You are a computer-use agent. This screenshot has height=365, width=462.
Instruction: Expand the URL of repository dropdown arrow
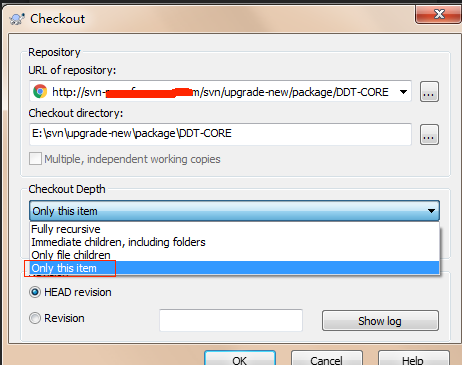tap(403, 92)
